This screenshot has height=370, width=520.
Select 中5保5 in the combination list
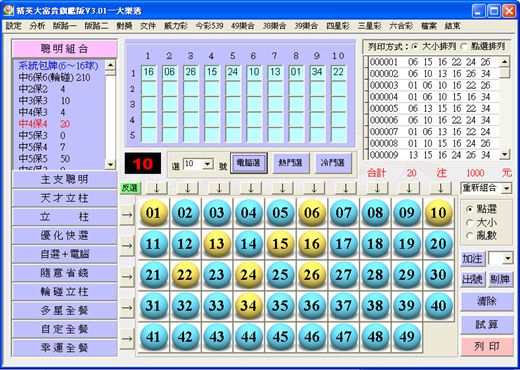45,159
